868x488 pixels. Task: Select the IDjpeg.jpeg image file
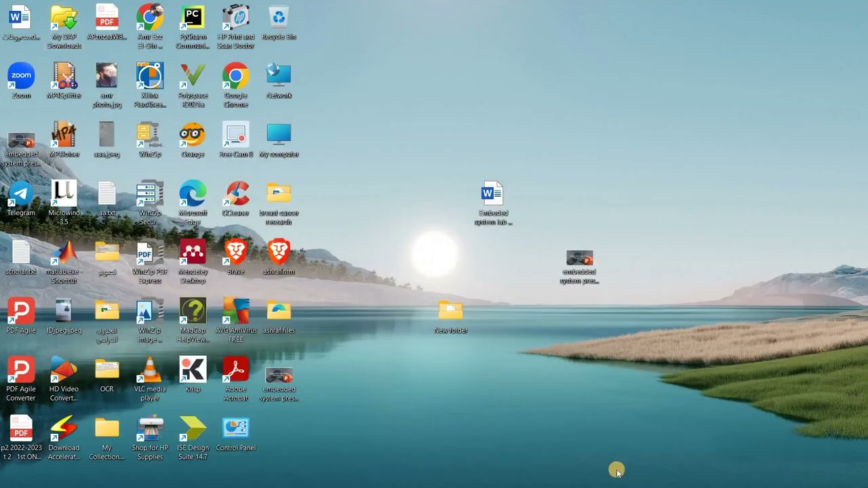pos(64,317)
